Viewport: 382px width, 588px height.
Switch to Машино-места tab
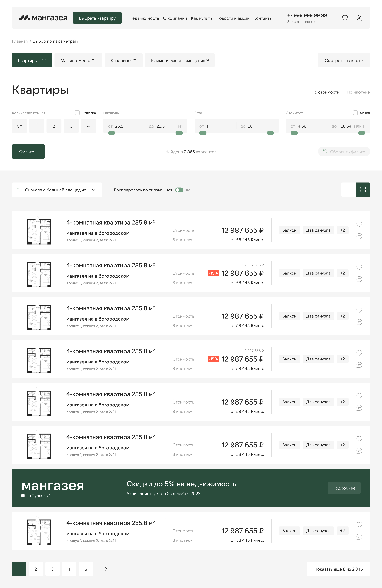[78, 60]
